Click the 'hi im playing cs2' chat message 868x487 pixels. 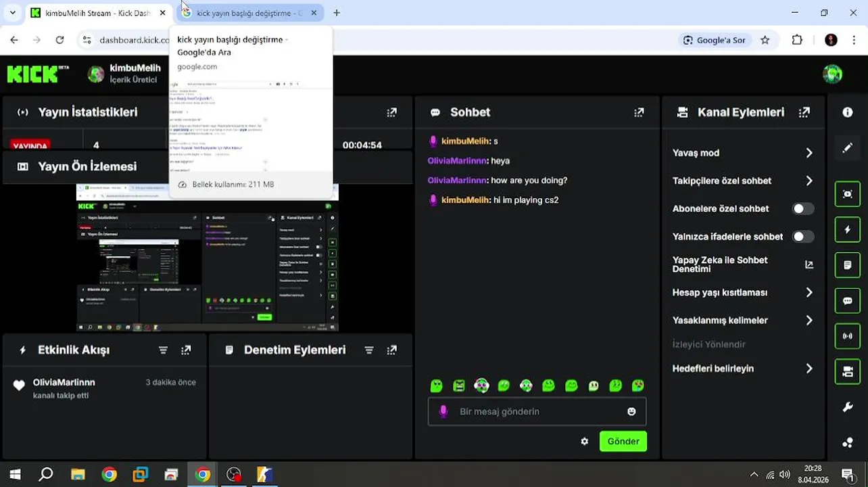pos(526,200)
